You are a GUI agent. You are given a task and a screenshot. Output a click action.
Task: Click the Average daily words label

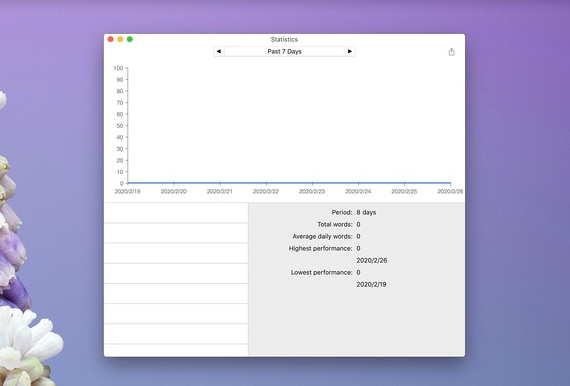[x=322, y=236]
